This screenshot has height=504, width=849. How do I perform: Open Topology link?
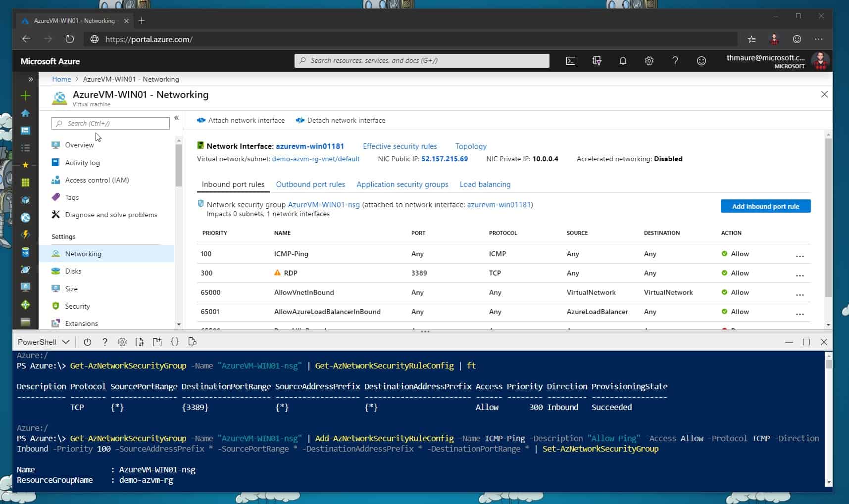tap(471, 146)
